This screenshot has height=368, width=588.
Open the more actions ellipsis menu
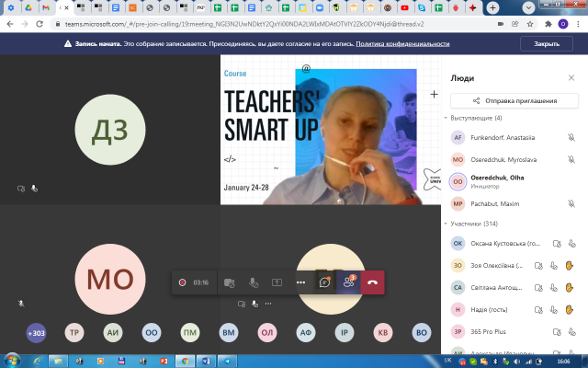pos(300,282)
